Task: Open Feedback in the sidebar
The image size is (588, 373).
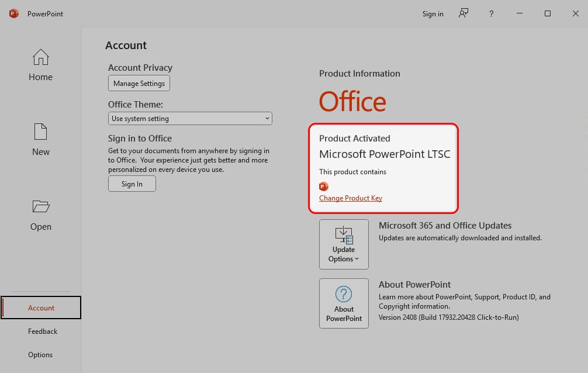Action: [x=43, y=331]
